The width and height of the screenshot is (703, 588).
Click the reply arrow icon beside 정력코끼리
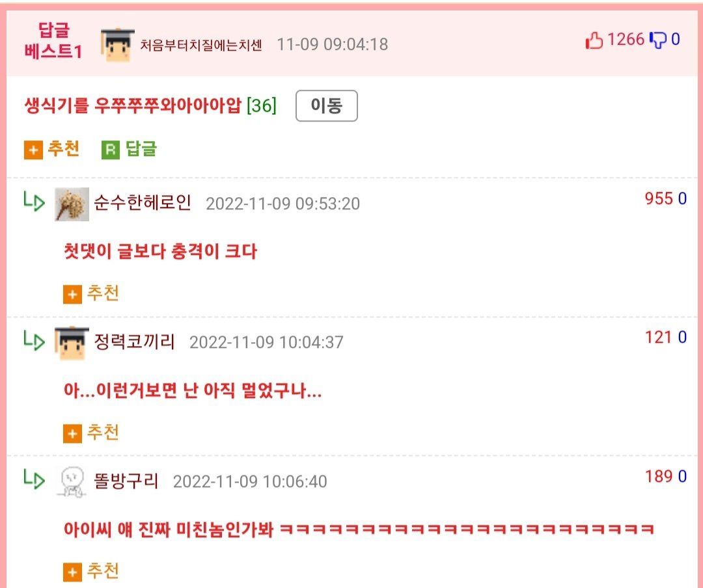pos(34,340)
